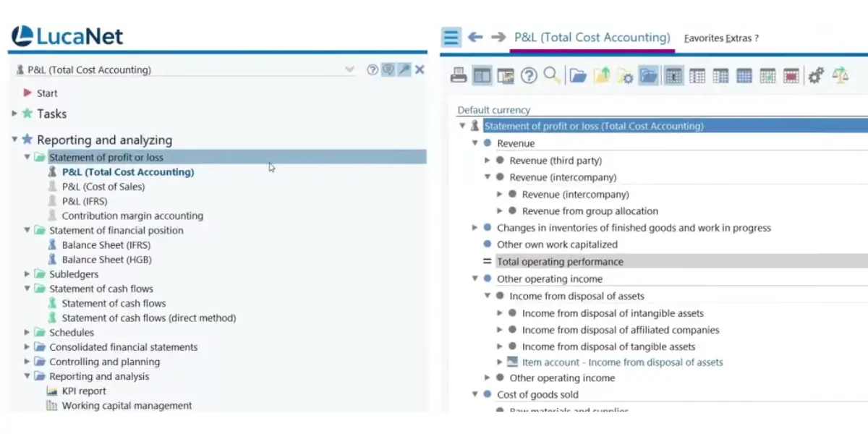Click the Default currency column header

pyautogui.click(x=494, y=110)
